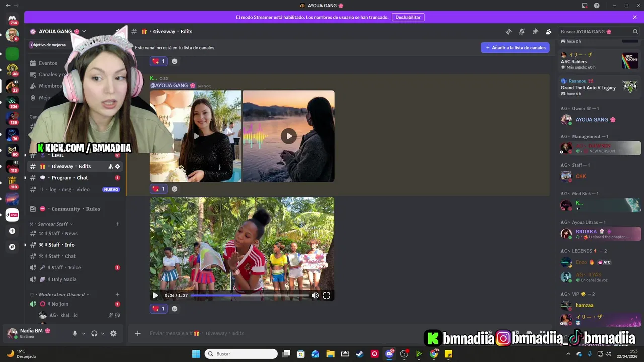Open the Program Chat channel
This screenshot has height=362, width=644.
[74, 178]
